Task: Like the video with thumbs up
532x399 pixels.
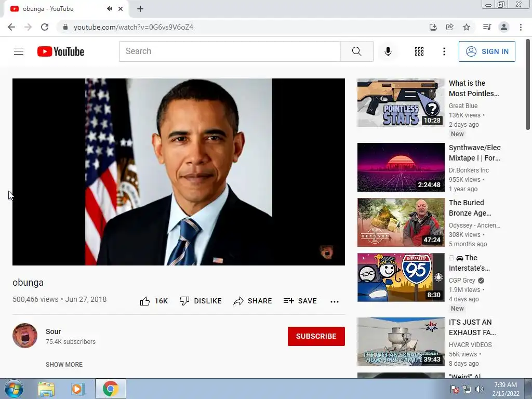Action: coord(154,301)
